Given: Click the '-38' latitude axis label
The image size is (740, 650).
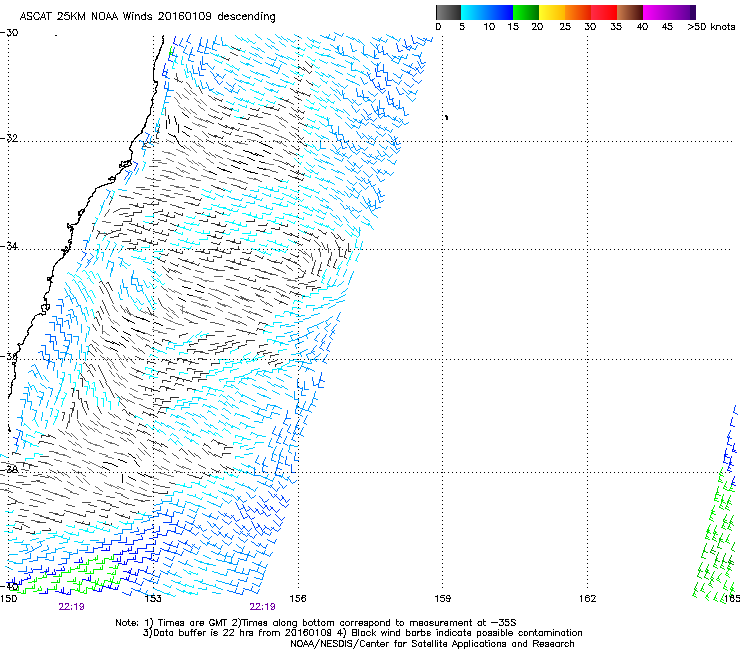Looking at the screenshot, I should tap(9, 469).
